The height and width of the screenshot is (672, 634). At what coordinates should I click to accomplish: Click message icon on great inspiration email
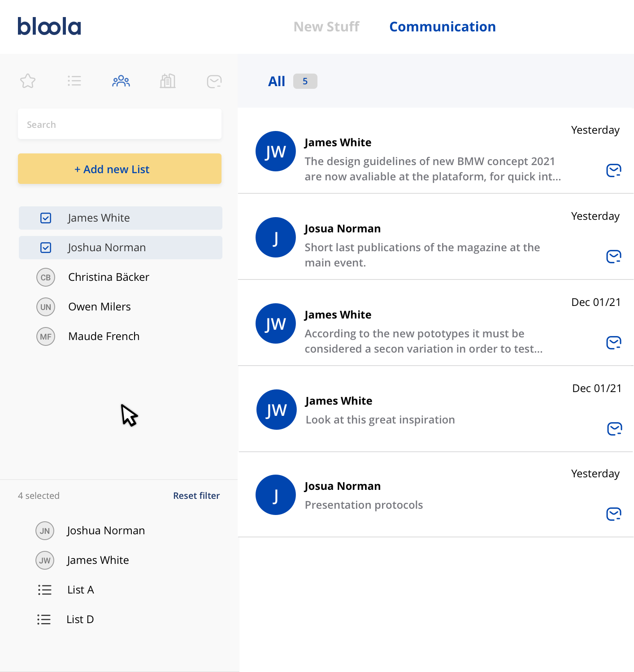pos(615,429)
